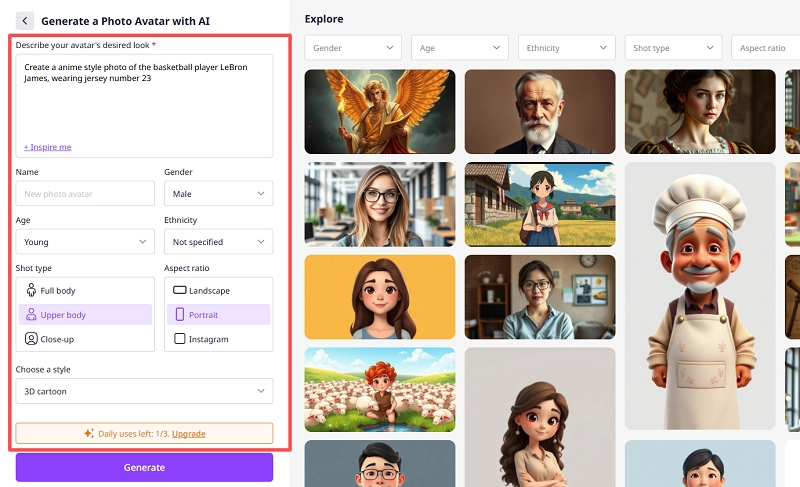Open the Explore Gender filter dropdown
Screen dimensions: 800x487
(x=352, y=48)
